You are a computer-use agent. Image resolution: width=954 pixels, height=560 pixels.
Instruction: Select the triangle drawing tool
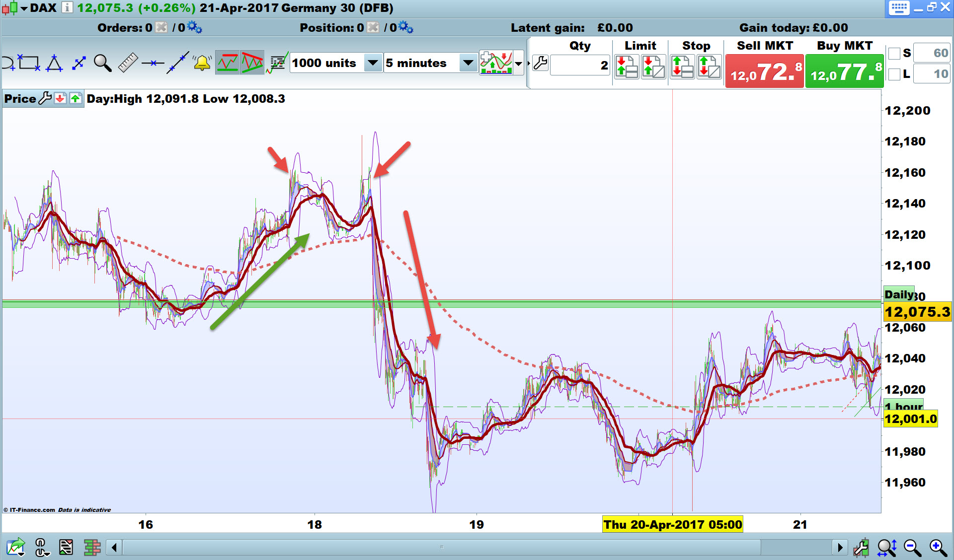[54, 64]
